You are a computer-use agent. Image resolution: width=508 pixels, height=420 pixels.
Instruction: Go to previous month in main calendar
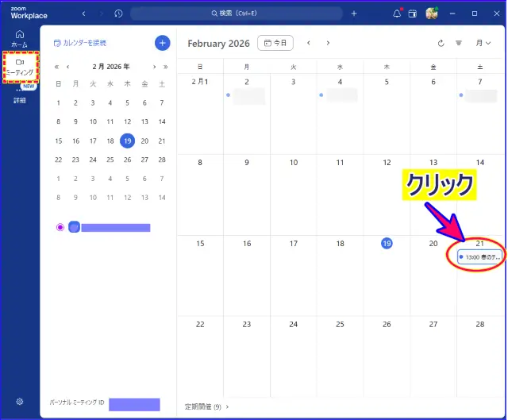[309, 43]
